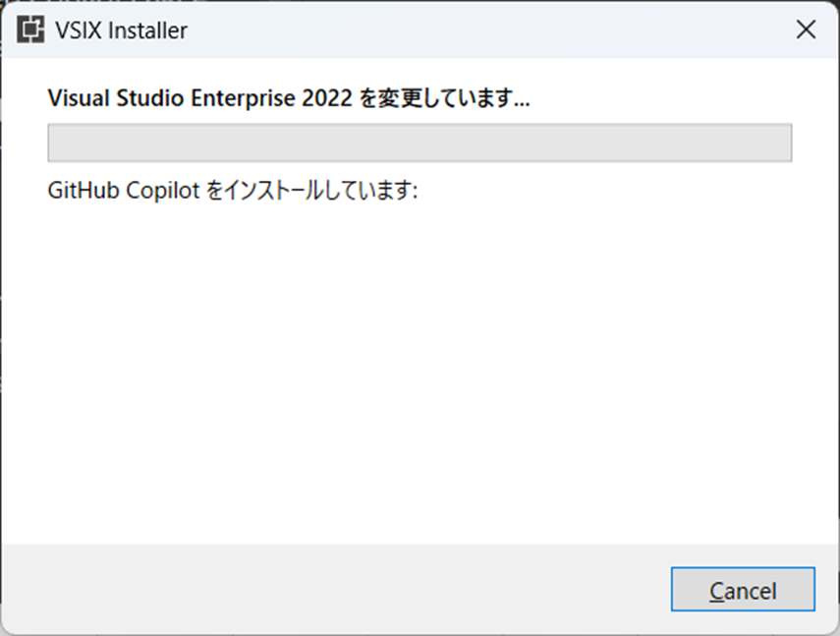
Task: Click the left end of the progress bar
Action: (x=54, y=143)
